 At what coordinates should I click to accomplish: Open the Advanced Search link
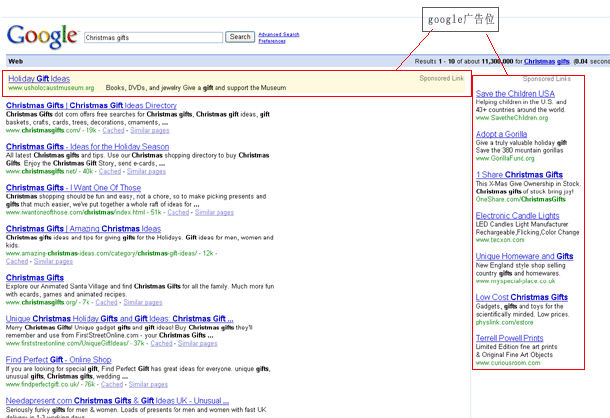pos(279,34)
